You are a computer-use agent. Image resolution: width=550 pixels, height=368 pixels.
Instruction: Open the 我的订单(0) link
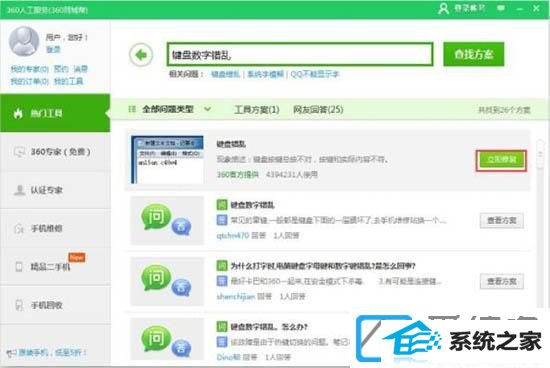point(29,81)
